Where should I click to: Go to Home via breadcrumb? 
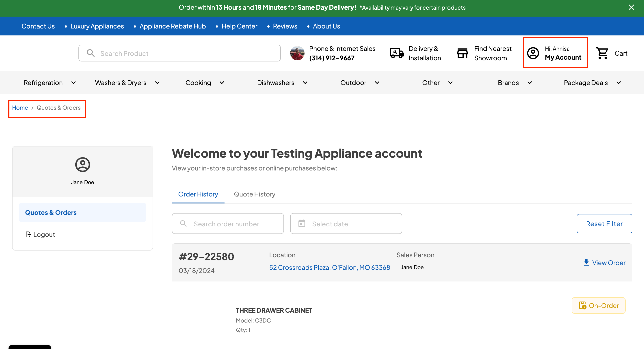(20, 108)
